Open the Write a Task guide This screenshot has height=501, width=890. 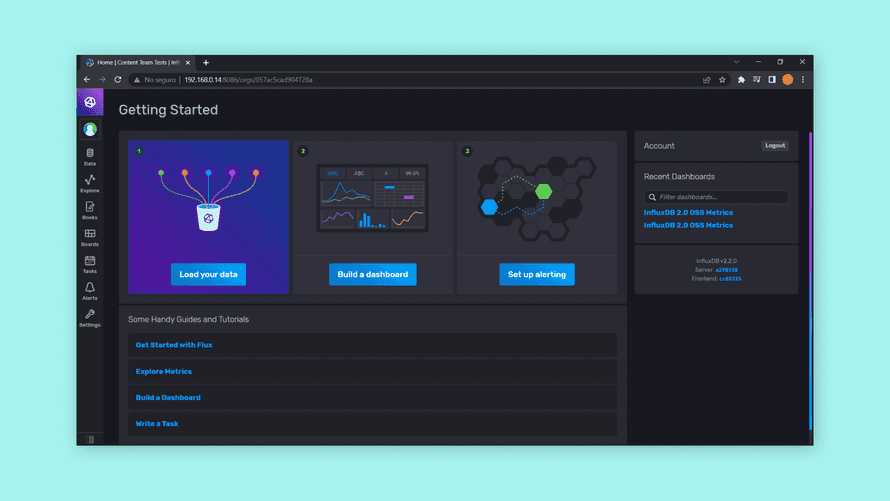(157, 424)
